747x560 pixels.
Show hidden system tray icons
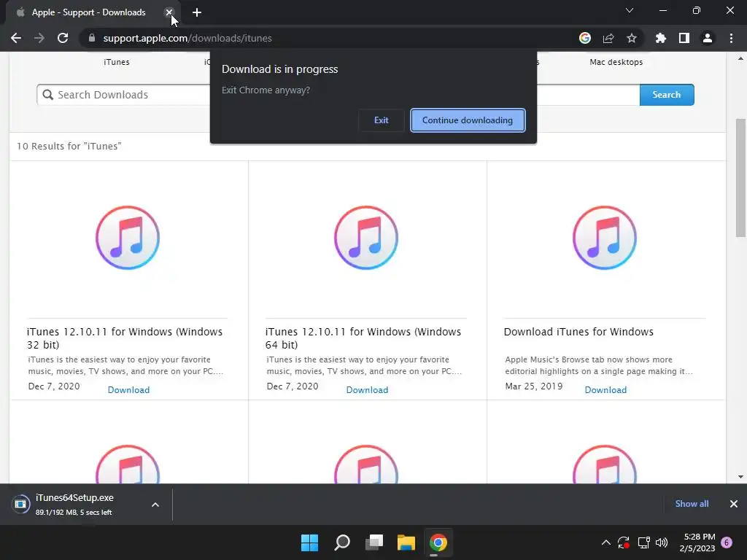click(605, 542)
